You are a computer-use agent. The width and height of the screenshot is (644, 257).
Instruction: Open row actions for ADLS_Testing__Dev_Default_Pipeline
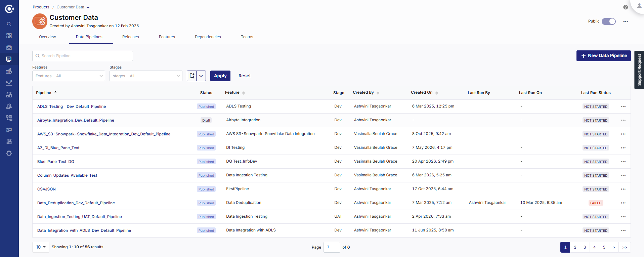[623, 106]
